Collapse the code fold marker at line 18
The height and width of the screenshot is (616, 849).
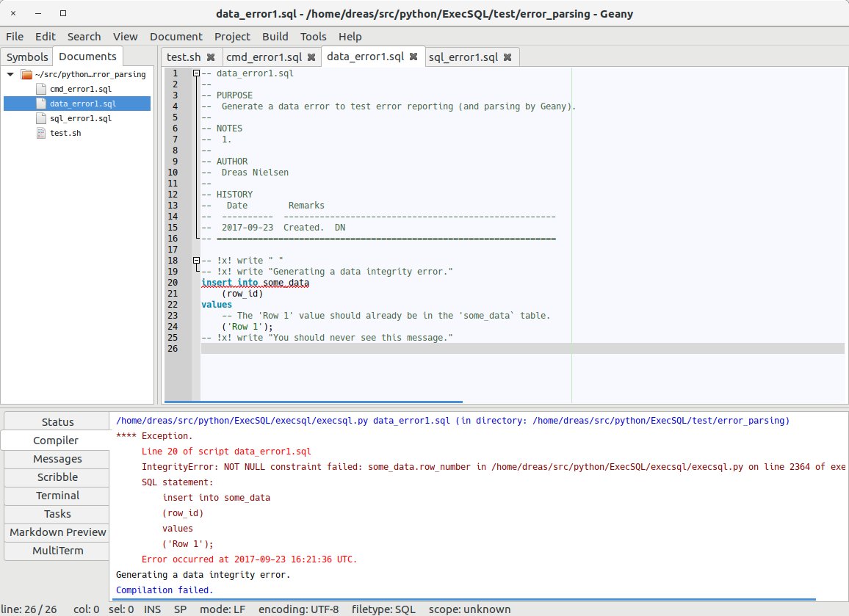click(197, 261)
